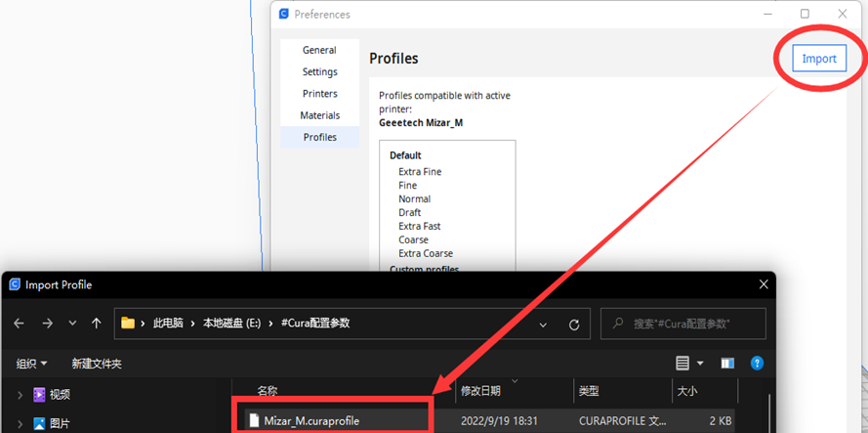Maximize the Preferences window
The image size is (868, 433).
pyautogui.click(x=805, y=14)
